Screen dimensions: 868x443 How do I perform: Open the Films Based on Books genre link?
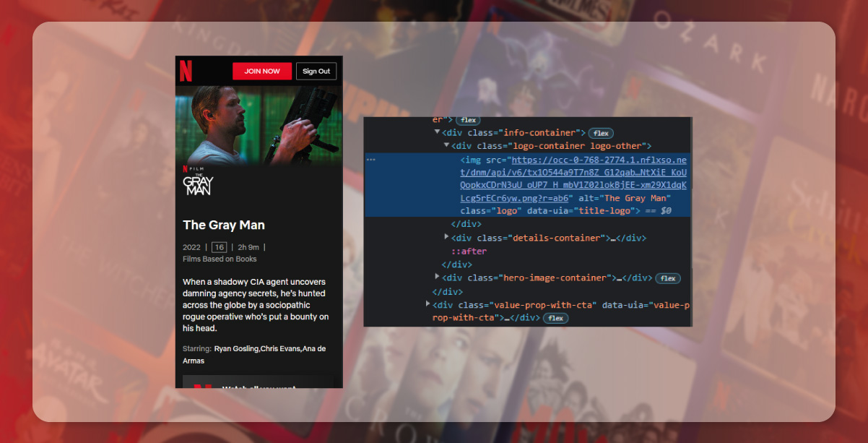tap(220, 259)
